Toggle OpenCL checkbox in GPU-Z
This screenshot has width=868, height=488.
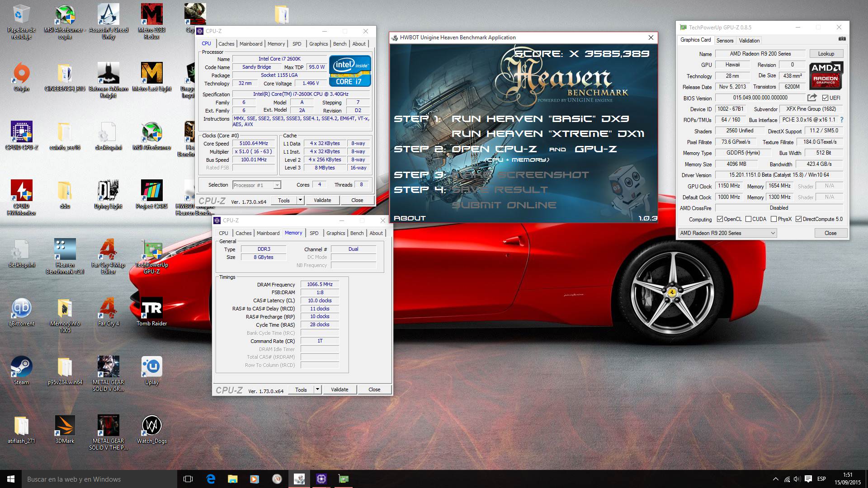pyautogui.click(x=720, y=219)
